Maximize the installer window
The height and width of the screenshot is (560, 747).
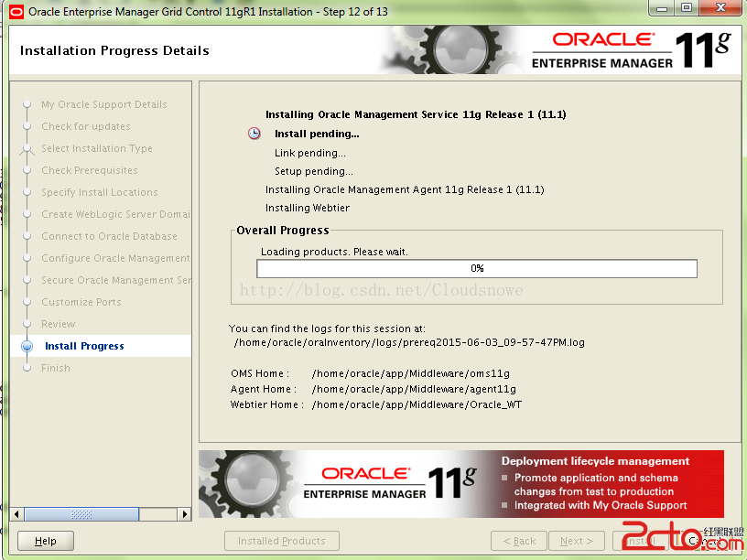687,7
